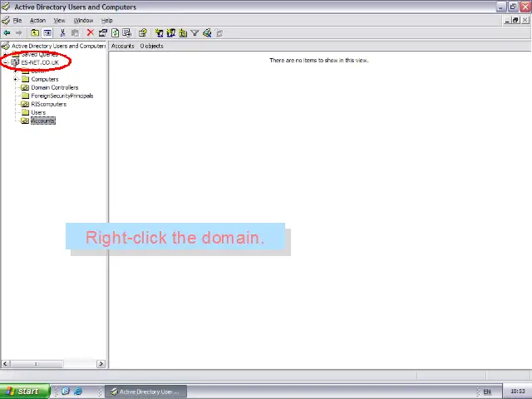Click the '0 objects' header text
The height and width of the screenshot is (399, 532).
tap(151, 46)
